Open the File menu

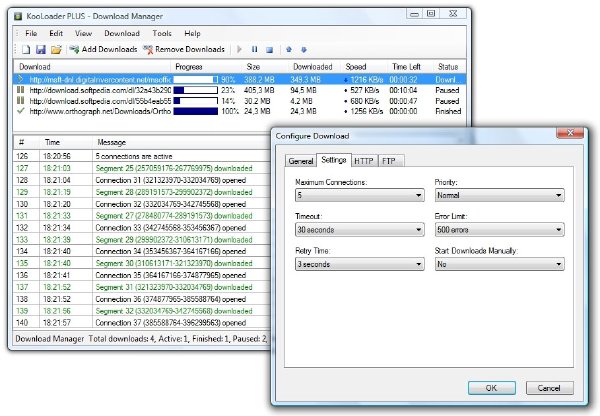pyautogui.click(x=31, y=34)
